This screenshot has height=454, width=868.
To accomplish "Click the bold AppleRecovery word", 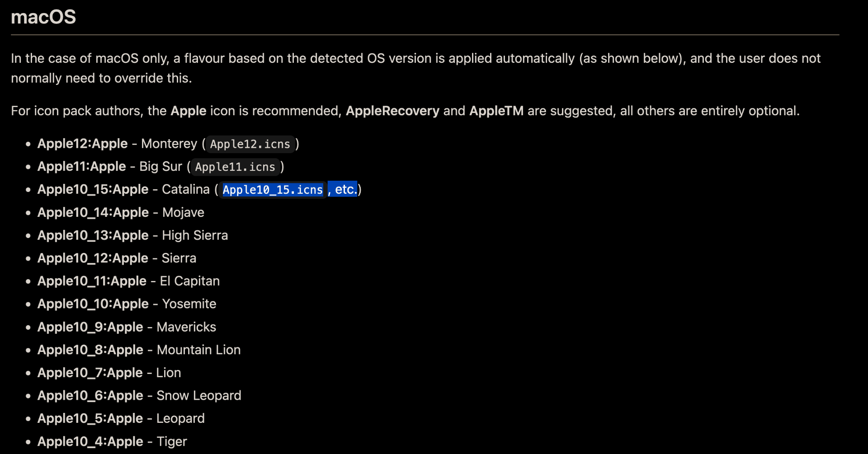I will point(392,111).
